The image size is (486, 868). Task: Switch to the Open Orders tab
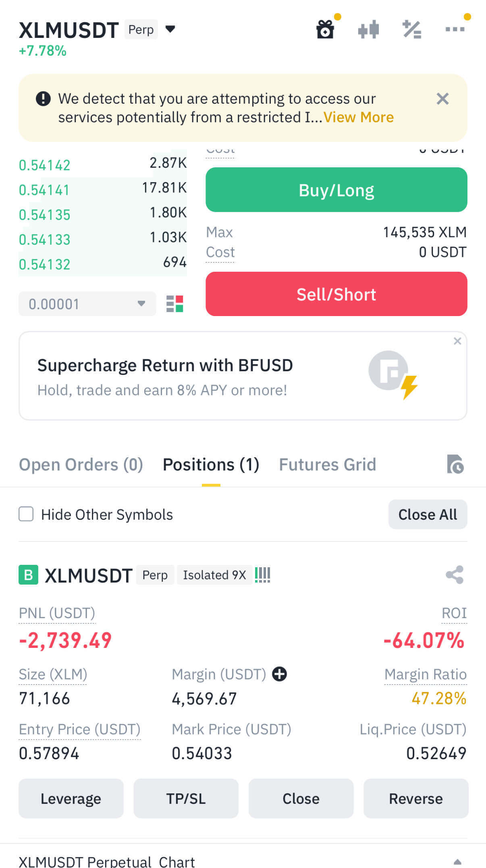81,464
